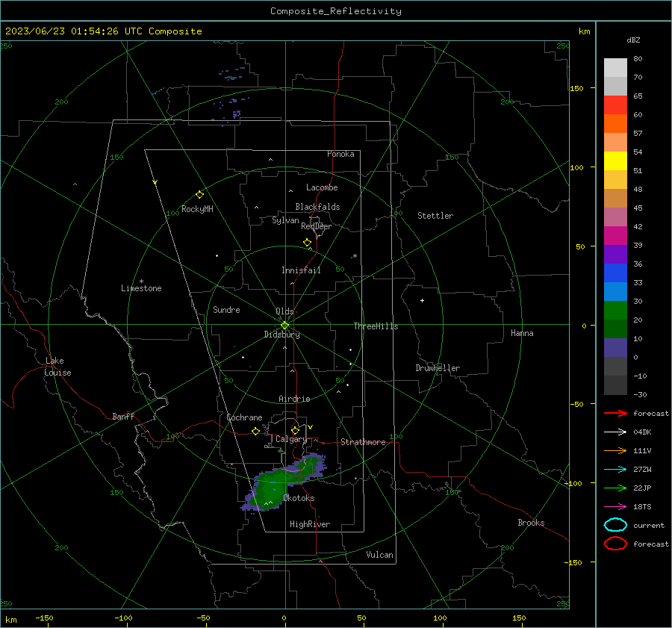Click the cyan 'current' ellipse legend icon

pyautogui.click(x=615, y=525)
